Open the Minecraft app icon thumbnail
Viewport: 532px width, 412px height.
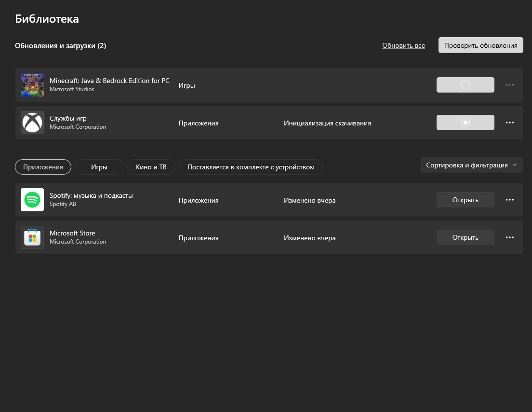pos(32,85)
